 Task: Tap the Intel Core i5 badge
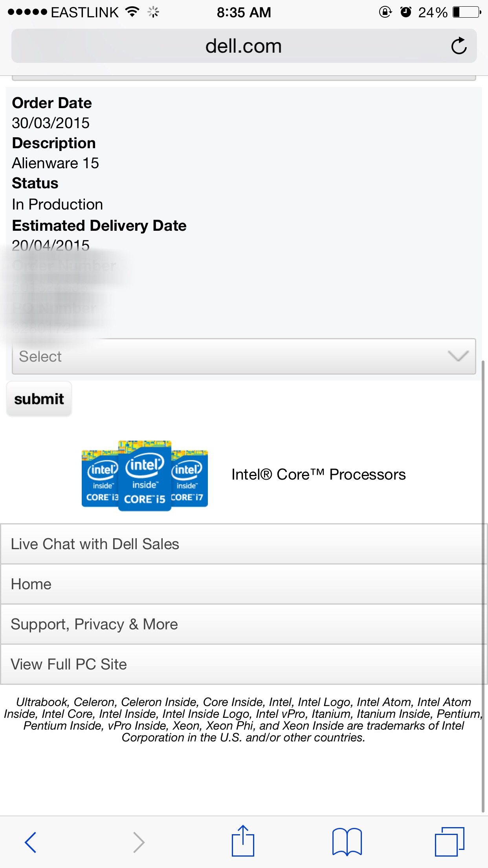coord(145,476)
